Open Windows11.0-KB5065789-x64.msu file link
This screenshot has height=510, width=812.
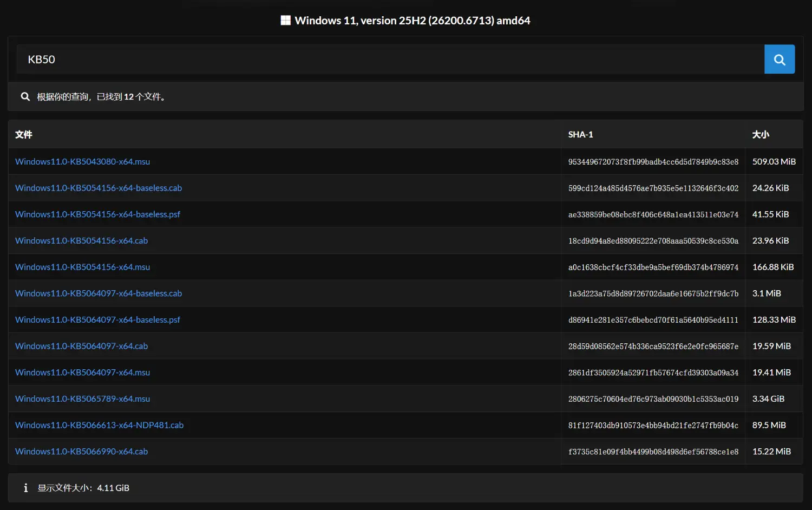[x=82, y=398]
